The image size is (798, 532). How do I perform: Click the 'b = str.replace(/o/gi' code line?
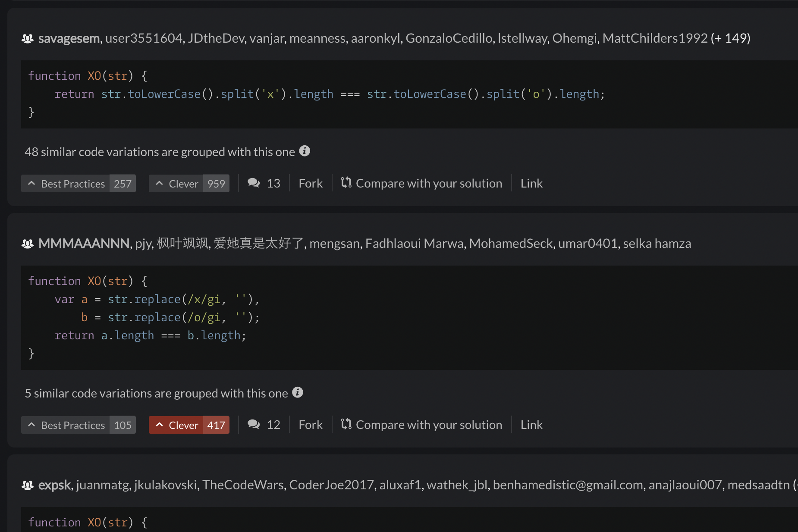[x=170, y=317]
